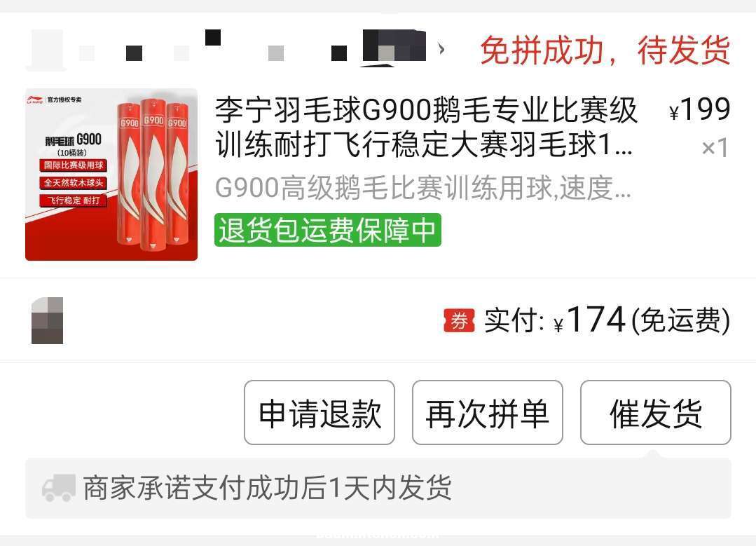
Task: Request a refund with 申请退款
Action: (x=319, y=412)
